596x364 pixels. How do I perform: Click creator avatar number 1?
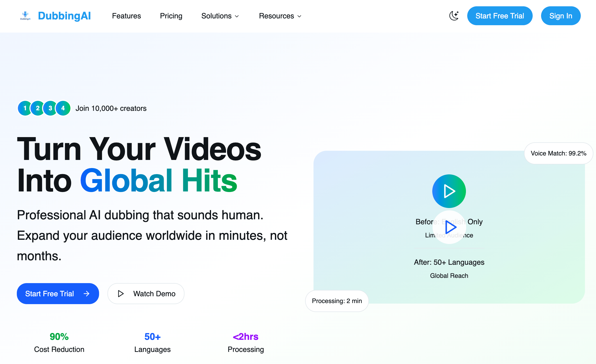25,108
